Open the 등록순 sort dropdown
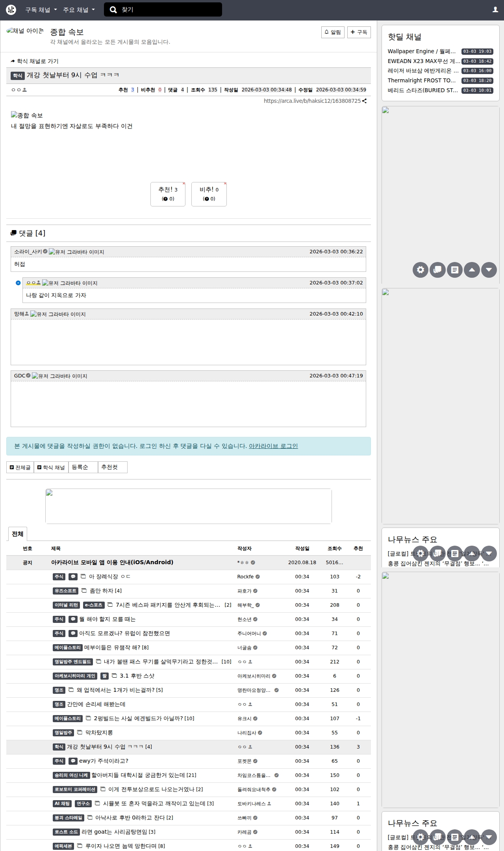This screenshot has height=851, width=504. 83,467
